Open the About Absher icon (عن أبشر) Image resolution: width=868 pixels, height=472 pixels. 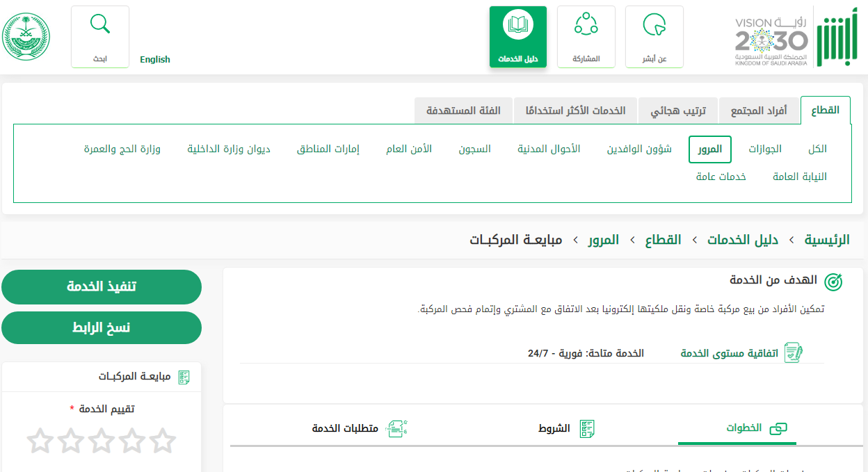(x=654, y=25)
